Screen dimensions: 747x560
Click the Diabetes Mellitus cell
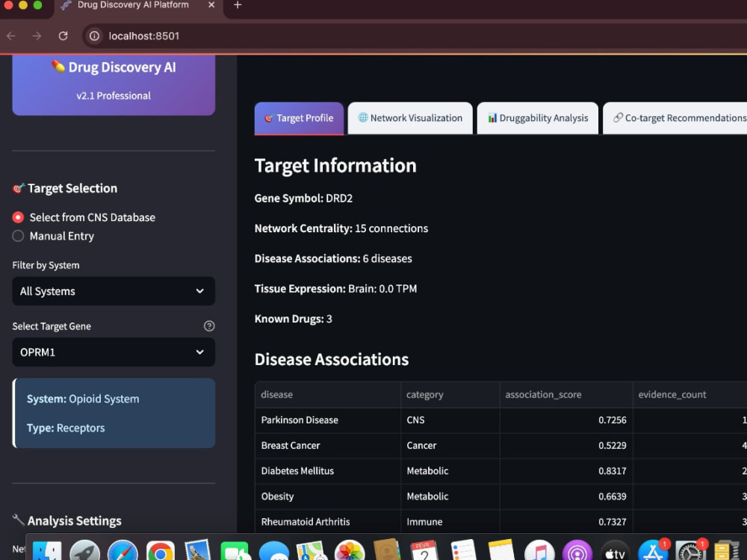point(328,471)
